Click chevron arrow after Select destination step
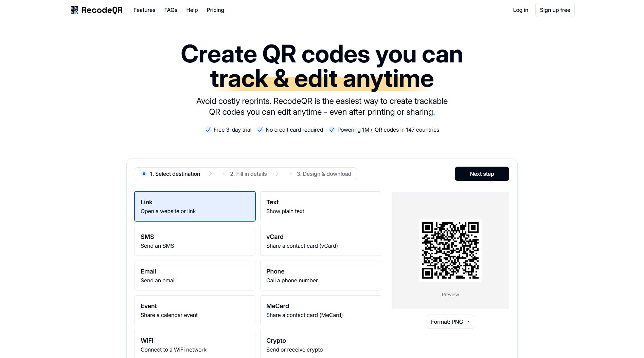 (210, 174)
